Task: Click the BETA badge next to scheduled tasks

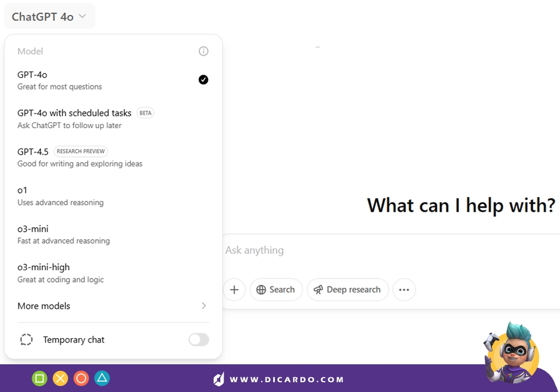Action: click(x=145, y=113)
